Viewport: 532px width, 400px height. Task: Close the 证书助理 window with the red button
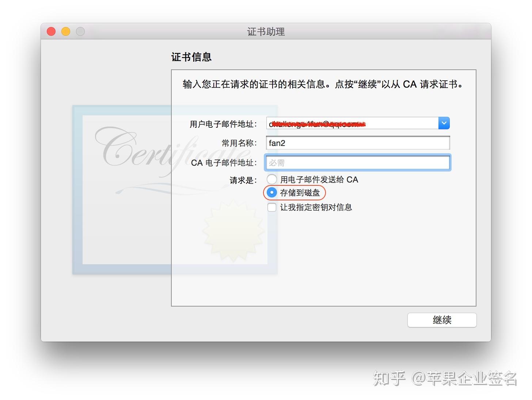[x=51, y=31]
